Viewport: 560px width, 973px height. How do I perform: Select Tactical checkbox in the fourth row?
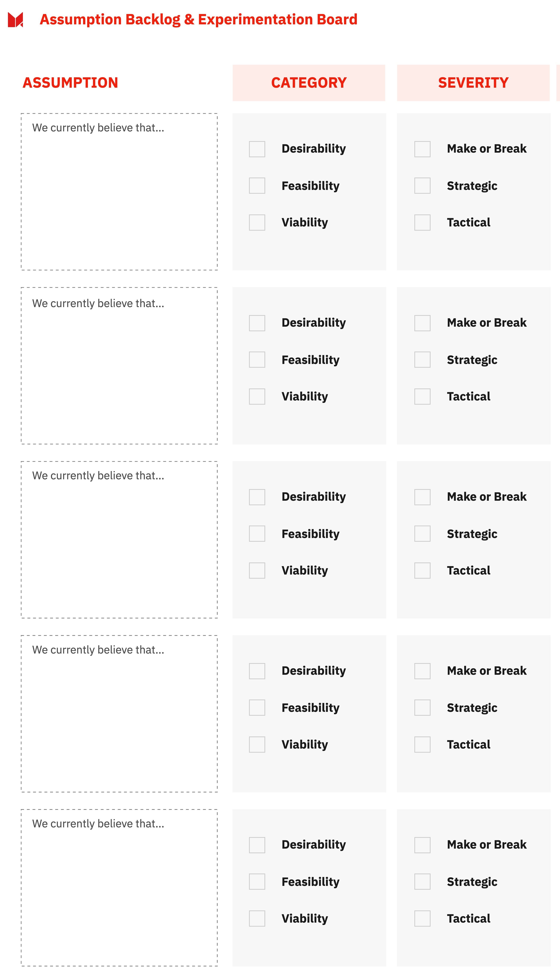coord(422,745)
